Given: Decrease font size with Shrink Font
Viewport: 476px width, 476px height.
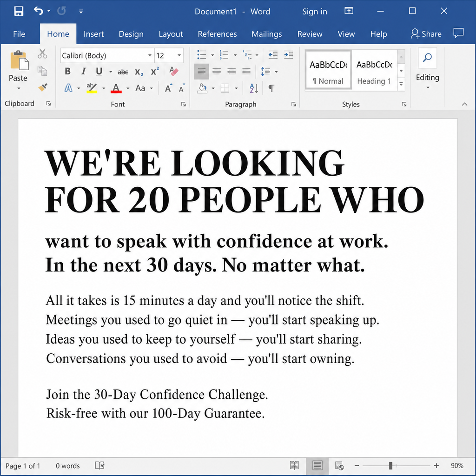Looking at the screenshot, I should pyautogui.click(x=182, y=88).
